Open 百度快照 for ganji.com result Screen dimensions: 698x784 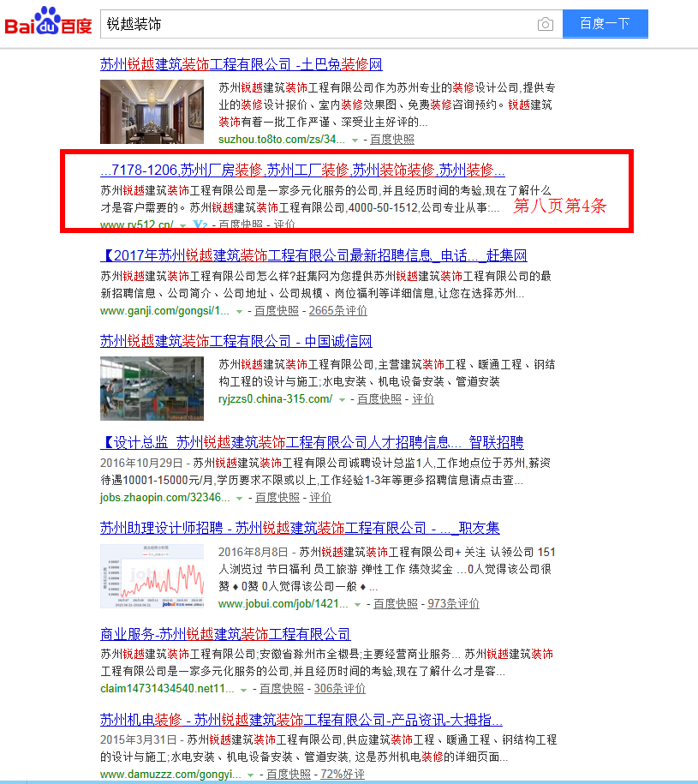point(277,310)
